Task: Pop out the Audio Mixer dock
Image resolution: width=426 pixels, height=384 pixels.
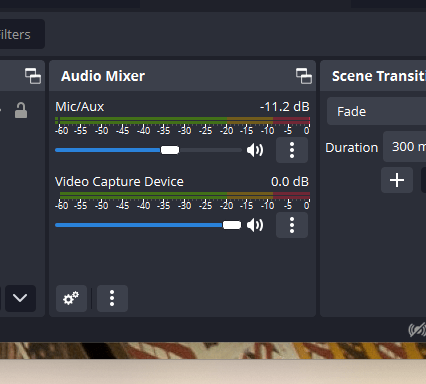Action: pyautogui.click(x=304, y=76)
